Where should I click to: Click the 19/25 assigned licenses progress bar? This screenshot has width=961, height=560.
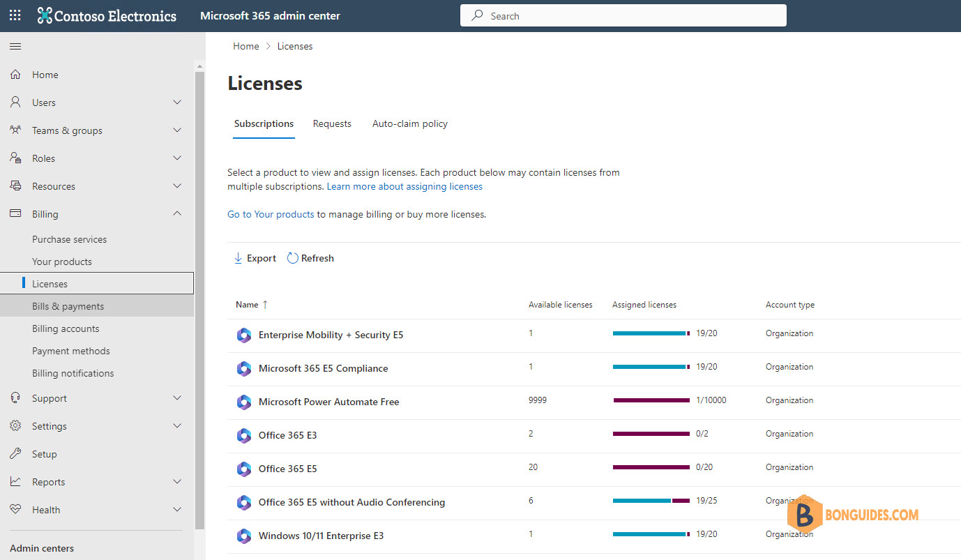coord(651,501)
